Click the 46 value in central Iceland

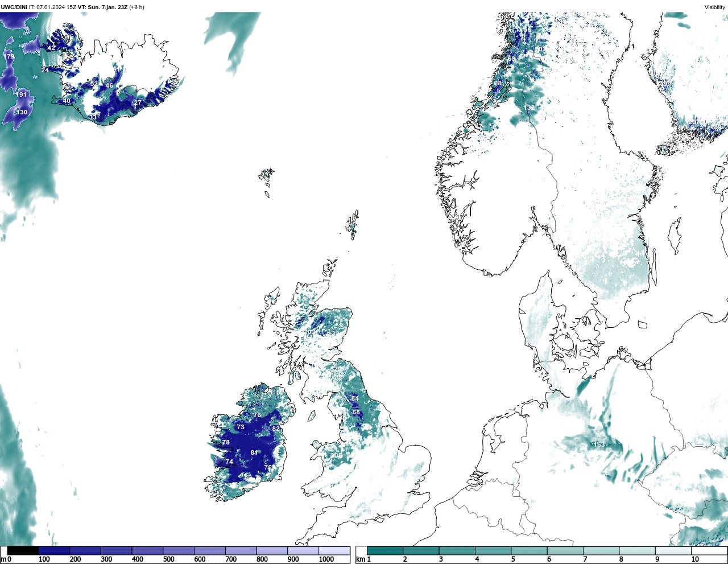pos(109,85)
